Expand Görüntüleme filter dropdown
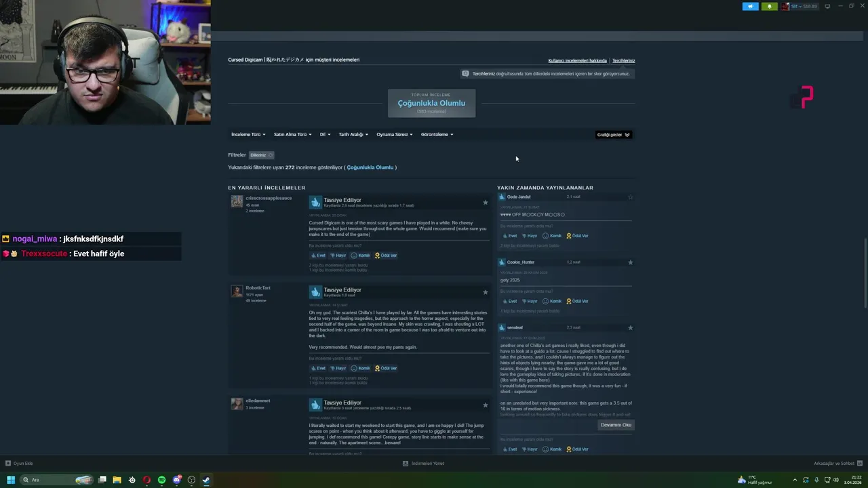868x488 pixels. (437, 134)
